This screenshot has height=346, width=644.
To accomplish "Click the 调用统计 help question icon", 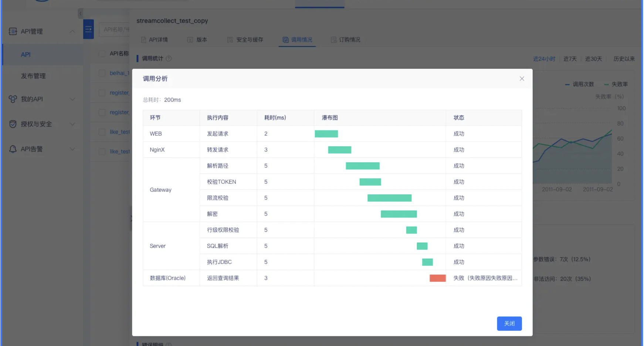I will (x=169, y=58).
